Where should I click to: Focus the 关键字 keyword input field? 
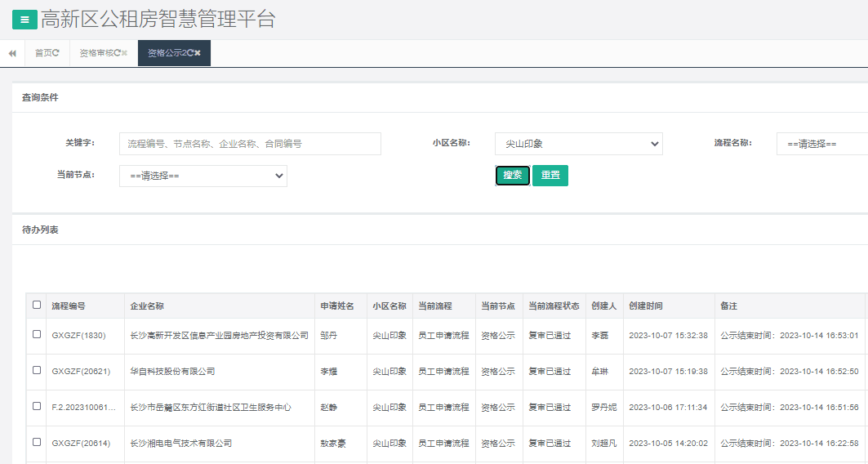[250, 144]
